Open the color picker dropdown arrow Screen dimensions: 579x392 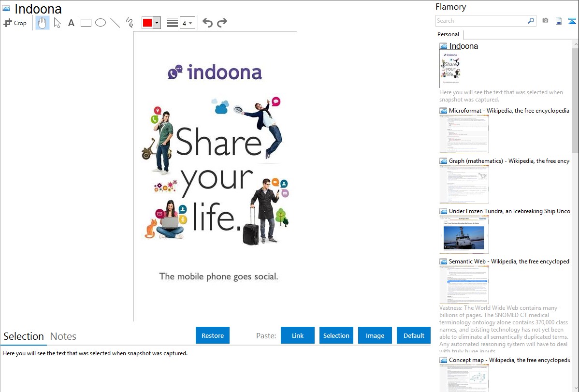[x=157, y=23]
